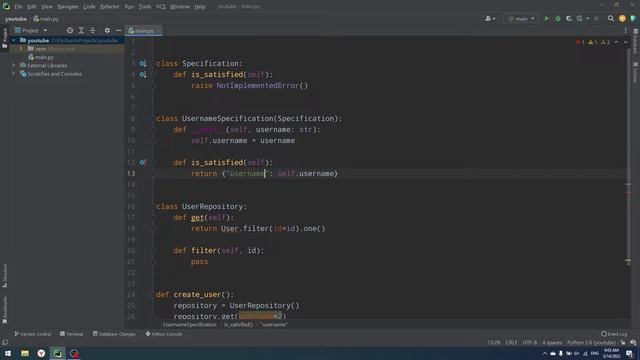Image resolution: width=640 pixels, height=360 pixels.
Task: Jump to next highlighted problem arrow
Action: (x=625, y=42)
